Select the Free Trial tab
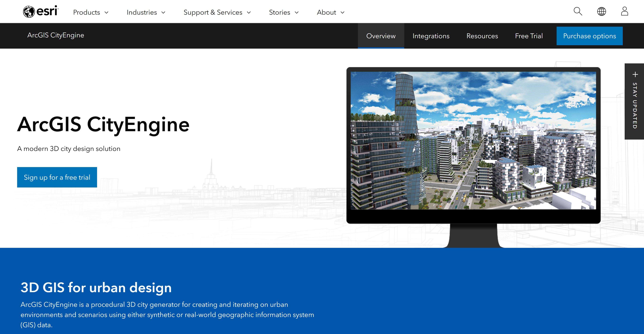The image size is (644, 334). pyautogui.click(x=529, y=36)
